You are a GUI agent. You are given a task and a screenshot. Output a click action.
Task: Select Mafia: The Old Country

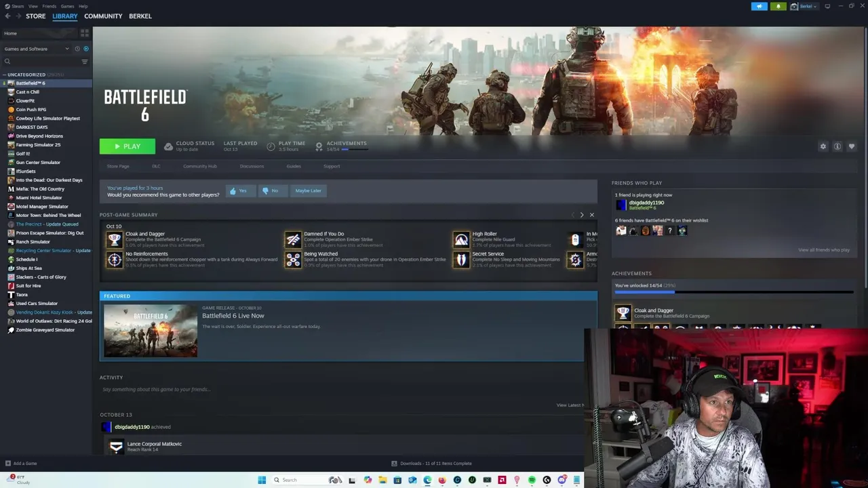(x=40, y=189)
